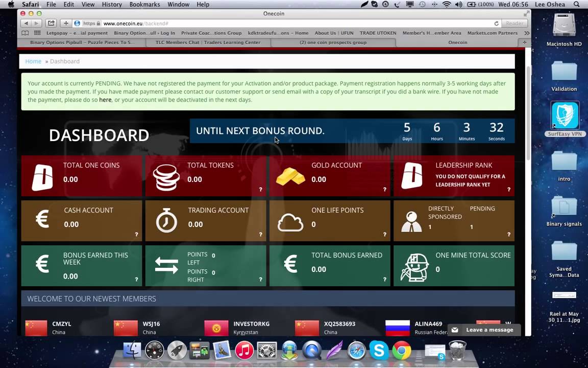Open a new tab with plus button
This screenshot has height=368, width=588.
(x=525, y=42)
